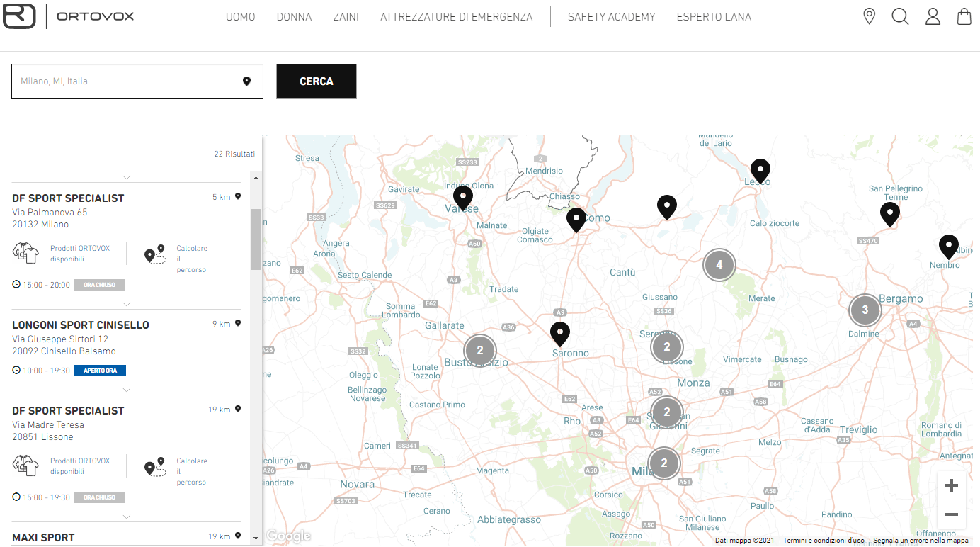Open the cluster of 2 at Busto Arsizio
This screenshot has width=980, height=547.
coord(480,350)
